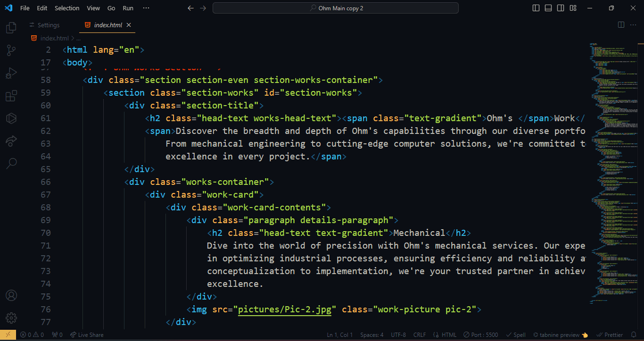The height and width of the screenshot is (341, 644).
Task: Click the Ohm Main copy 2 search box
Action: (336, 8)
